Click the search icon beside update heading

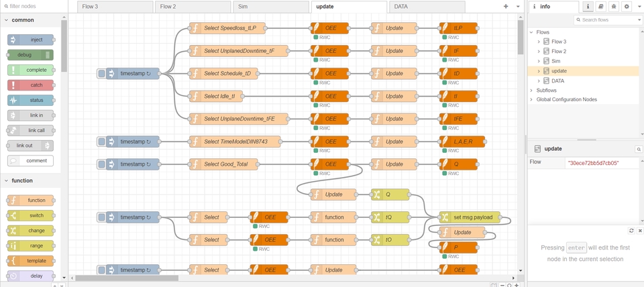tap(638, 149)
